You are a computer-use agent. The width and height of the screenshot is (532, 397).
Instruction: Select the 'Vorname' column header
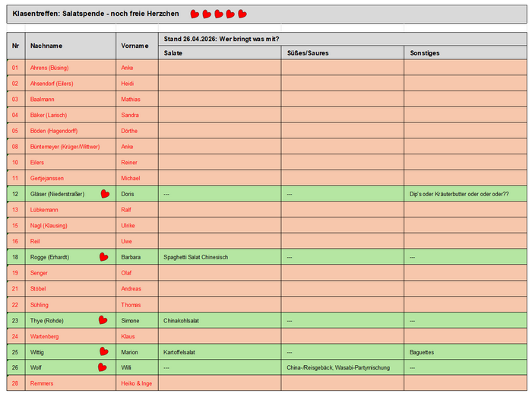point(137,46)
